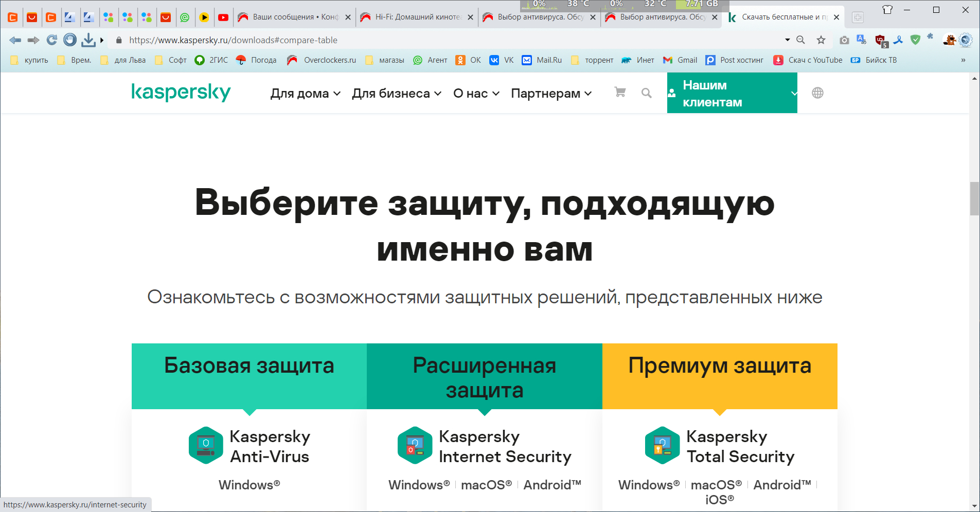Expand the 'Для дома' menu
The height and width of the screenshot is (512, 980).
(306, 94)
